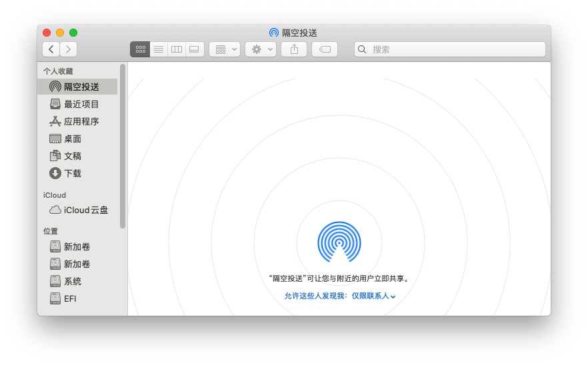Go forward with the right chevron button
Image resolution: width=588 pixels, height=365 pixels.
[x=68, y=49]
